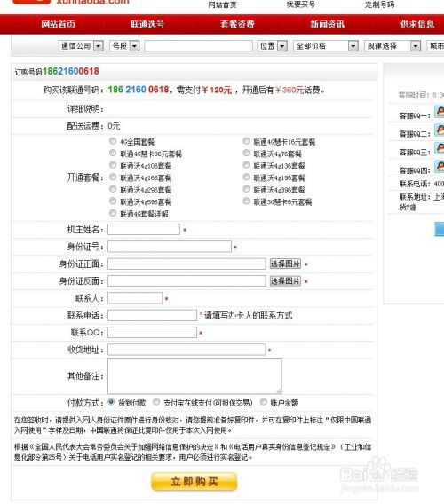Click the 身份证正面 file path field
This screenshot has width=444, height=504.
pyautogui.click(x=186, y=264)
